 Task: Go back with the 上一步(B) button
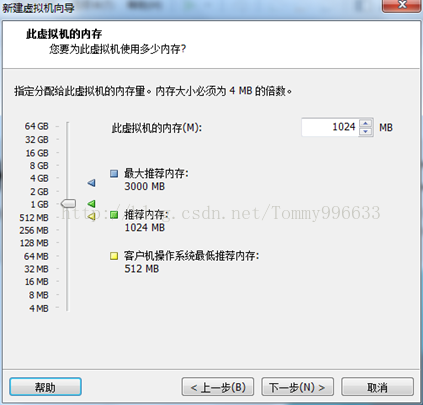[x=218, y=387]
